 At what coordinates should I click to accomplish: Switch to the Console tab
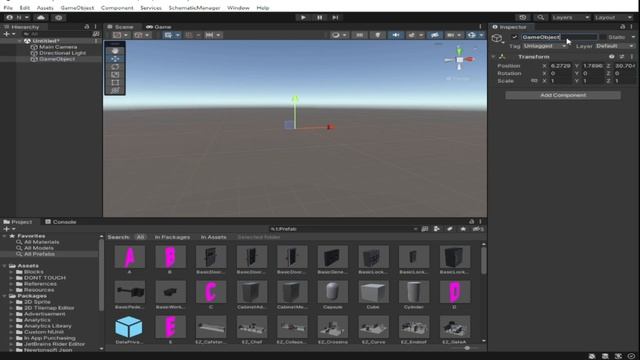pos(61,222)
